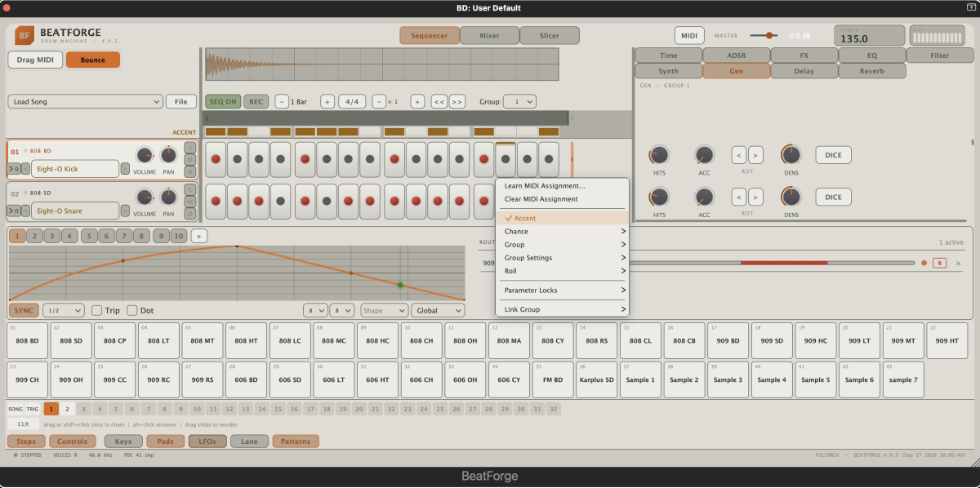The image size is (980, 488).
Task: Switch to the Slicer tab
Action: pos(550,35)
